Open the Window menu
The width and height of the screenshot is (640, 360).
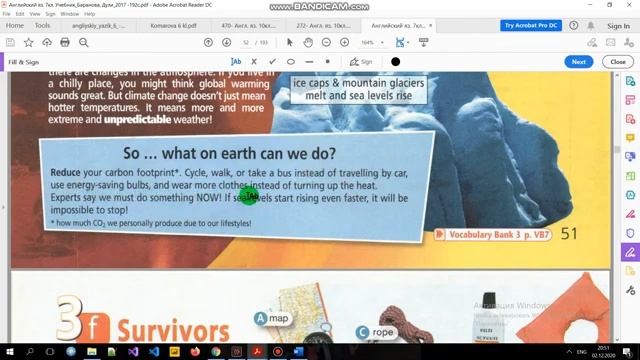[x=69, y=14]
